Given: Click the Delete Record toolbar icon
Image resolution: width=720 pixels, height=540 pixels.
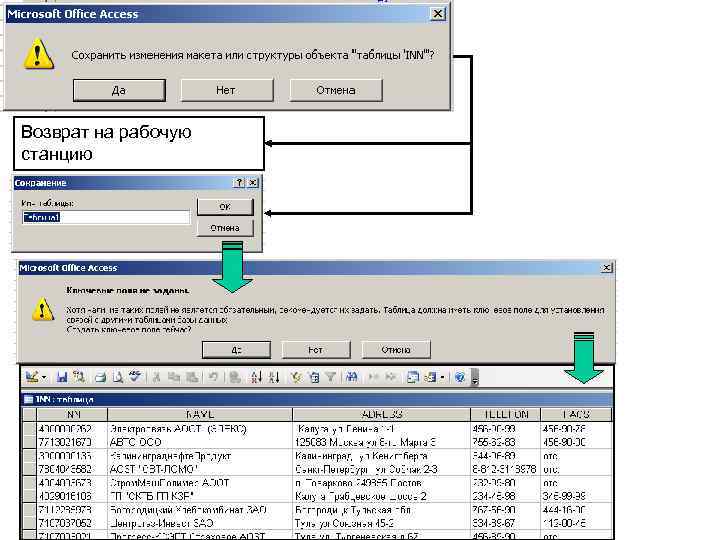Looking at the screenshot, I should (x=391, y=377).
